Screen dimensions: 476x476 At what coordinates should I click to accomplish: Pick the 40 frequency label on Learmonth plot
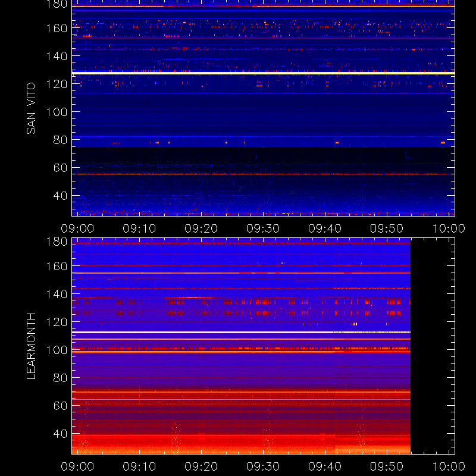(x=60, y=434)
